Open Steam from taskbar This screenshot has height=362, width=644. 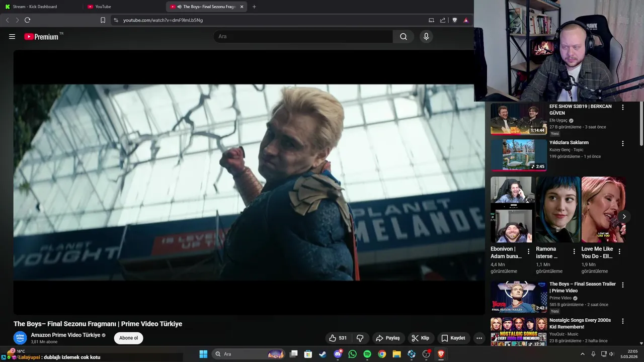coord(323,354)
